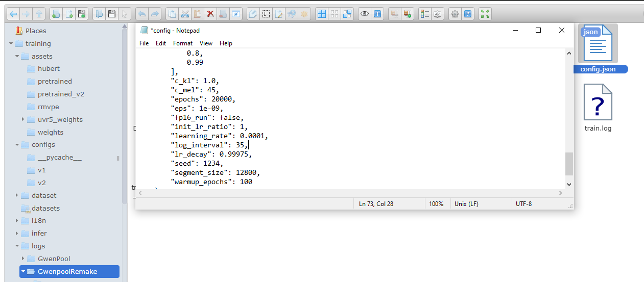Click the Notepad vertical scrollbar thumb
This screenshot has width=644, height=282.
tap(569, 164)
